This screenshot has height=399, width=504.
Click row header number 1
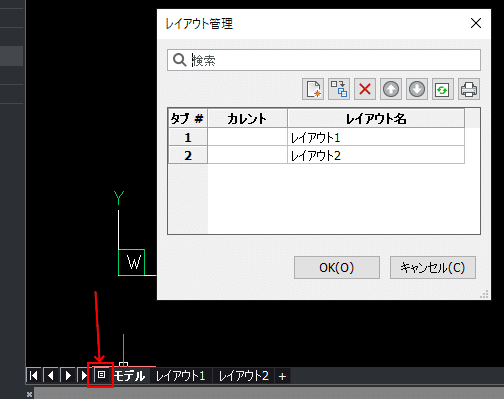pyautogui.click(x=188, y=137)
